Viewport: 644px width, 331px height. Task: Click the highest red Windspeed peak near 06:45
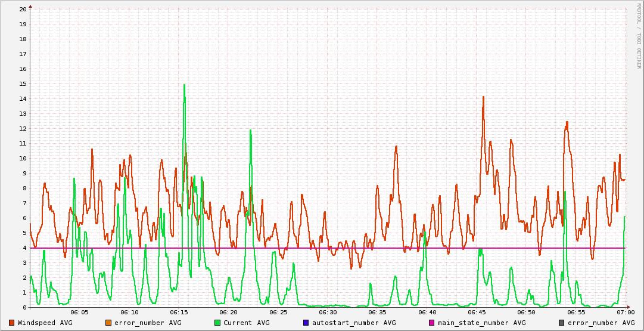[483, 97]
